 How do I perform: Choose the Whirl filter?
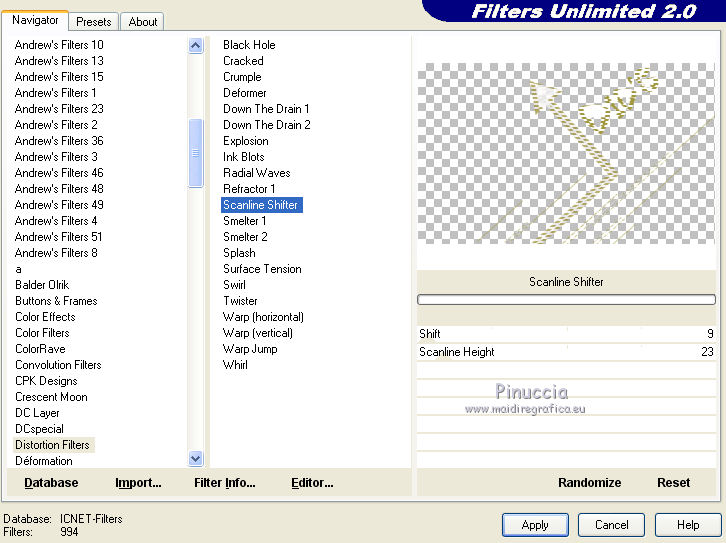235,365
